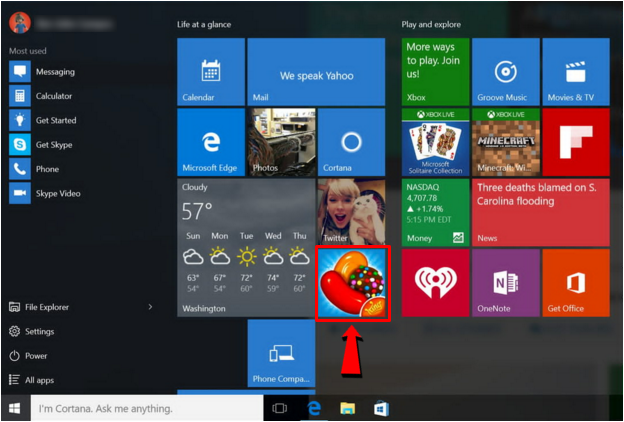Screen dimensions: 624x422
Task: Click the Windows Start button
Action: (x=15, y=409)
